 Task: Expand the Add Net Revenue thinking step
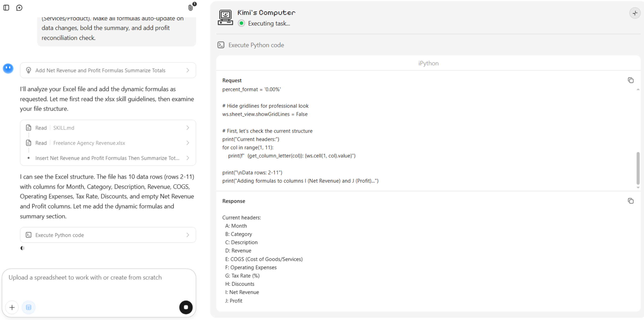click(108, 70)
